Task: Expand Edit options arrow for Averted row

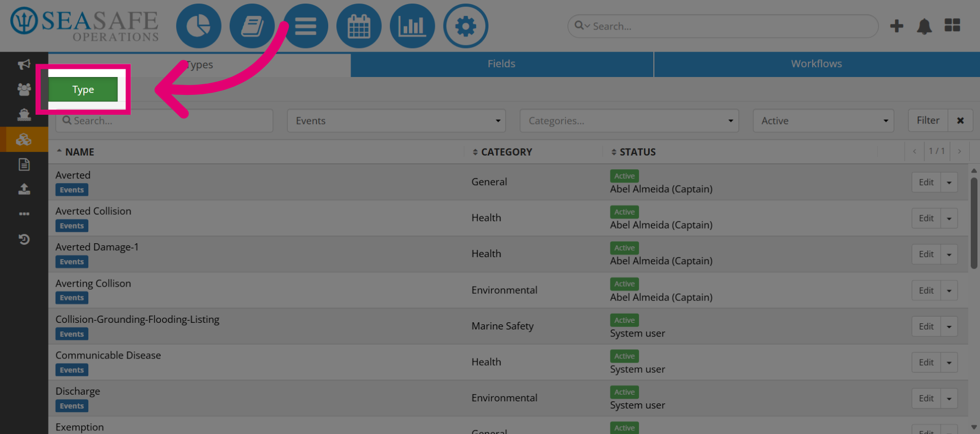Action: click(949, 183)
